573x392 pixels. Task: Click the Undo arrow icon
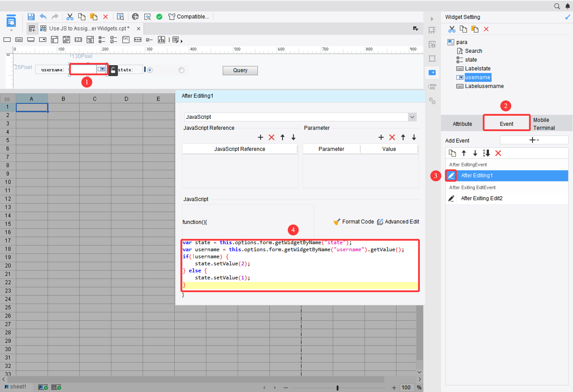(x=43, y=16)
